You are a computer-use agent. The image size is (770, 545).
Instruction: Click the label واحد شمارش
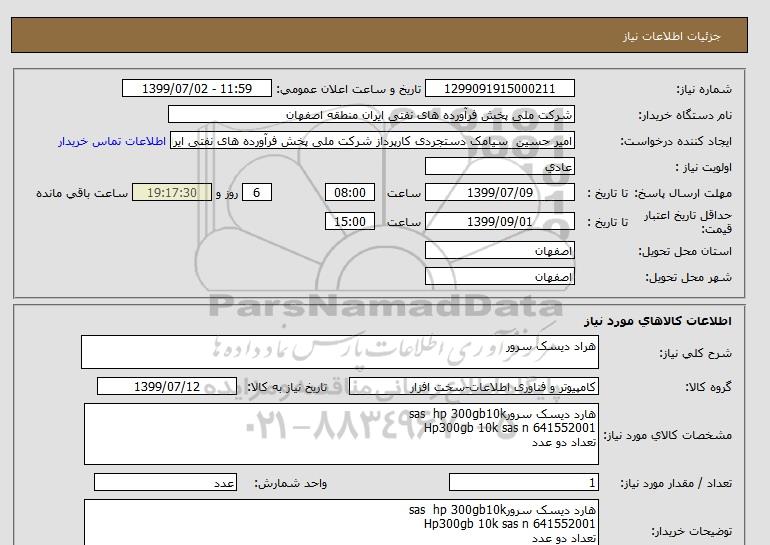[291, 484]
